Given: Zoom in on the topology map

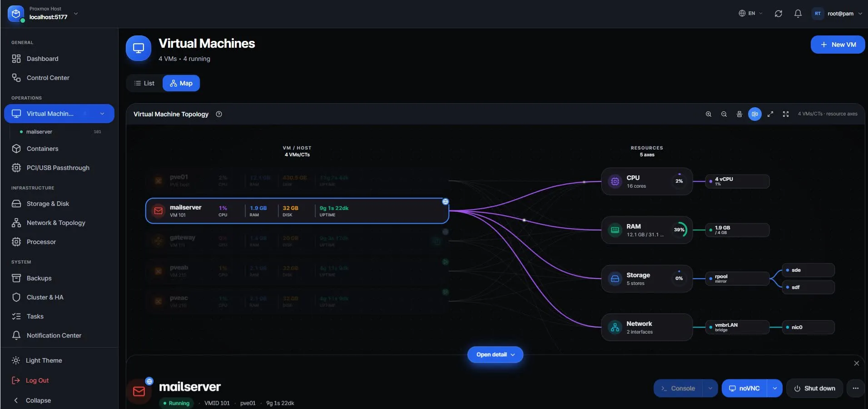Looking at the screenshot, I should point(708,114).
